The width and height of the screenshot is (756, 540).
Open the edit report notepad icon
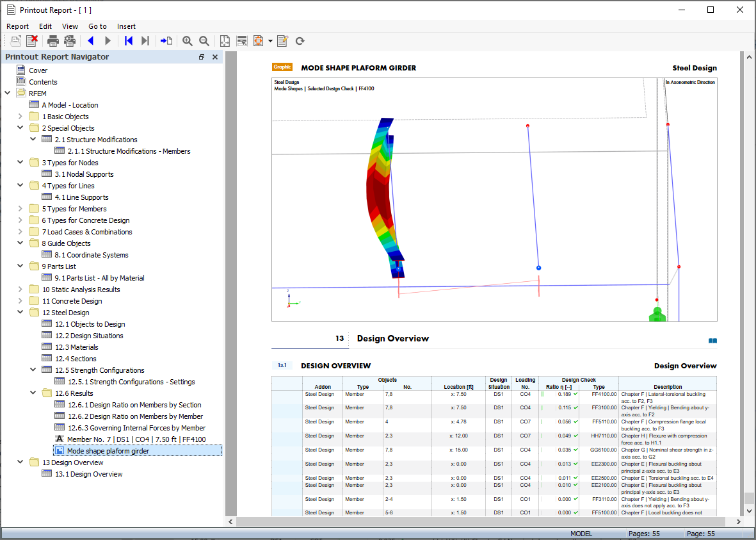[x=282, y=41]
